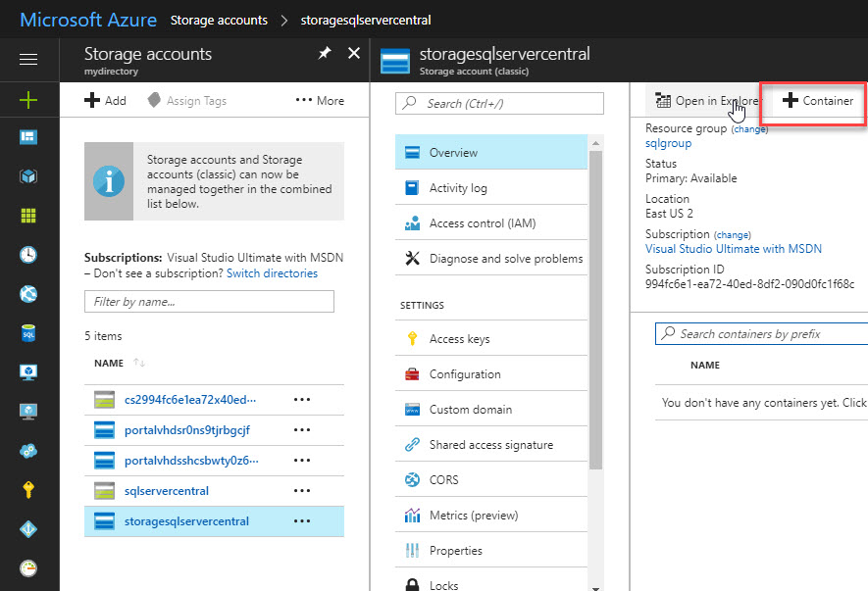Click the green grid All resources icon
This screenshot has height=591, width=868.
pos(28,216)
